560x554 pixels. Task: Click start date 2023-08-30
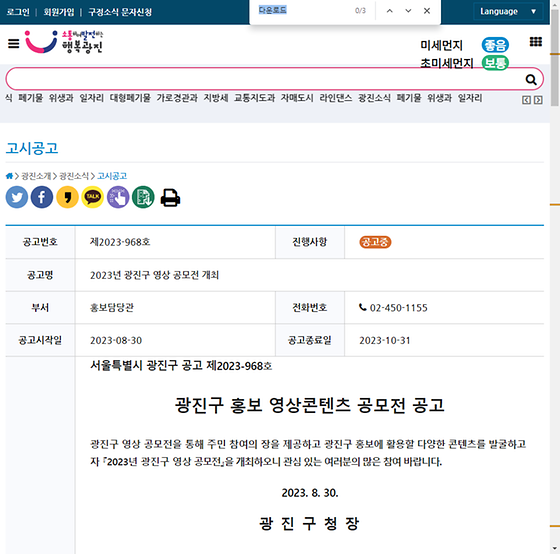tap(116, 340)
